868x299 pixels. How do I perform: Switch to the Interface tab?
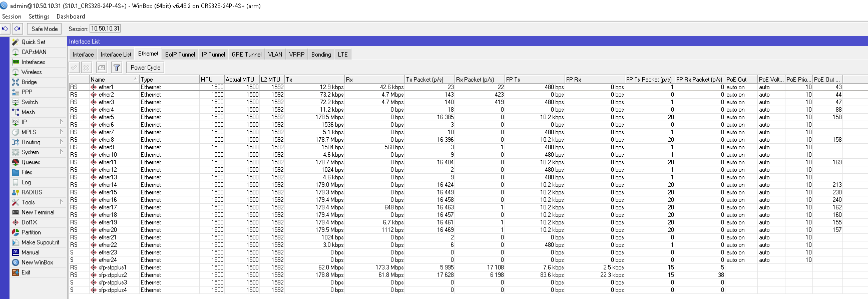tap(83, 55)
